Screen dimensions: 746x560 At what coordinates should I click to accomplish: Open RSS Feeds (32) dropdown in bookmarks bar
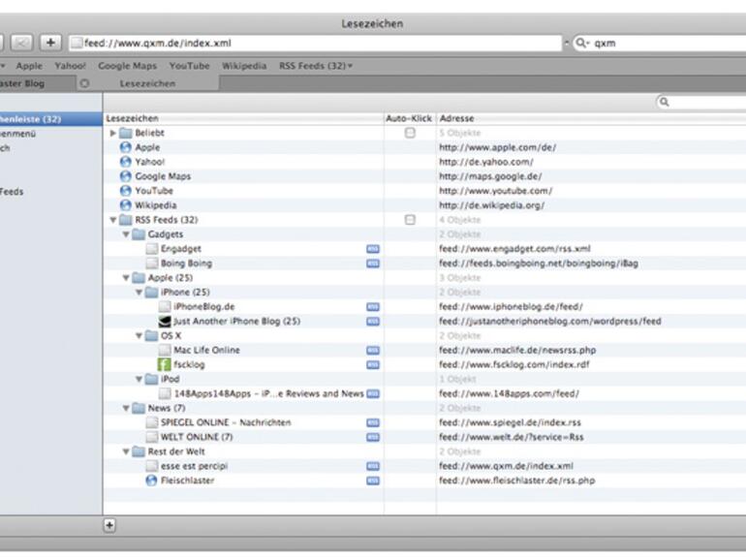316,66
